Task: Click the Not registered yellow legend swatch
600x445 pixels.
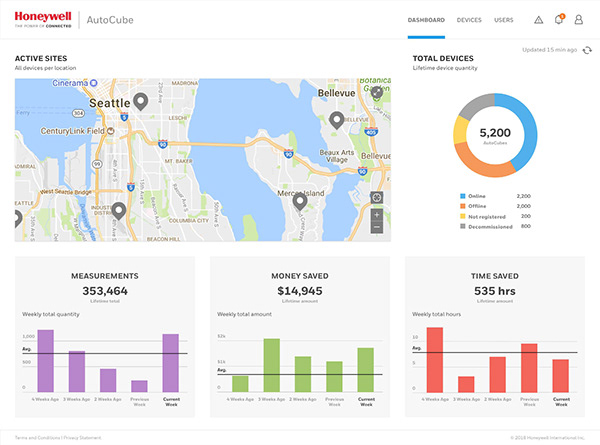Action: pos(462,216)
